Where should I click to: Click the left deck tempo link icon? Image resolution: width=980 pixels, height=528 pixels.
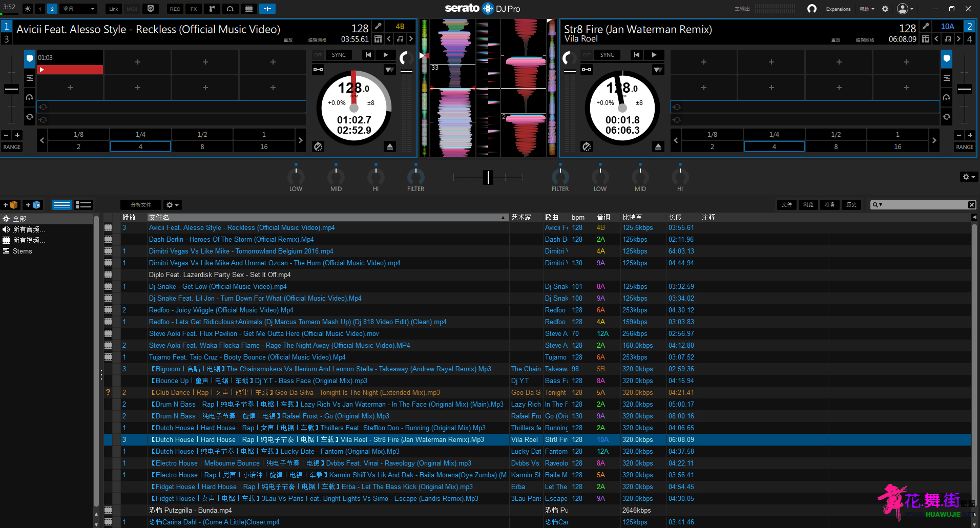pyautogui.click(x=318, y=70)
